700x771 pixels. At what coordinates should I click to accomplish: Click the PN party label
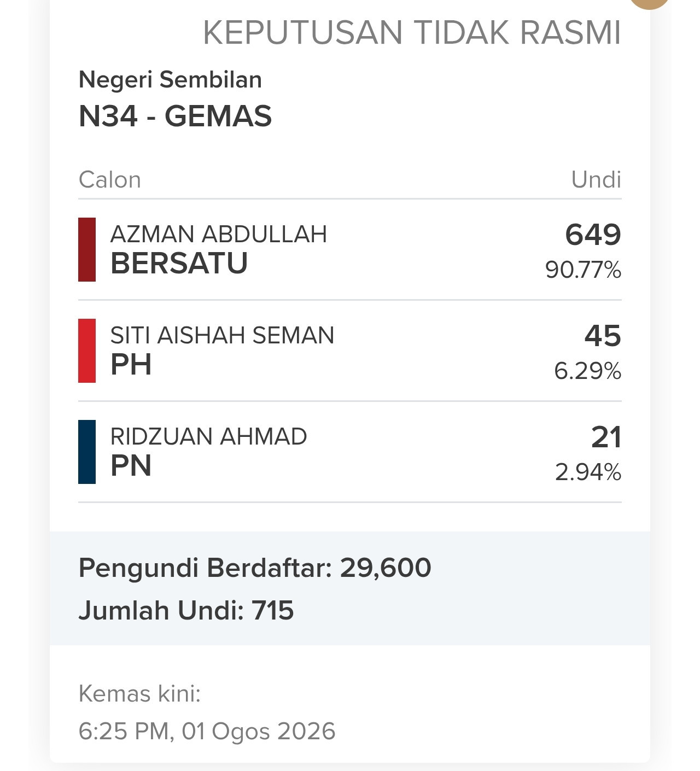[131, 465]
